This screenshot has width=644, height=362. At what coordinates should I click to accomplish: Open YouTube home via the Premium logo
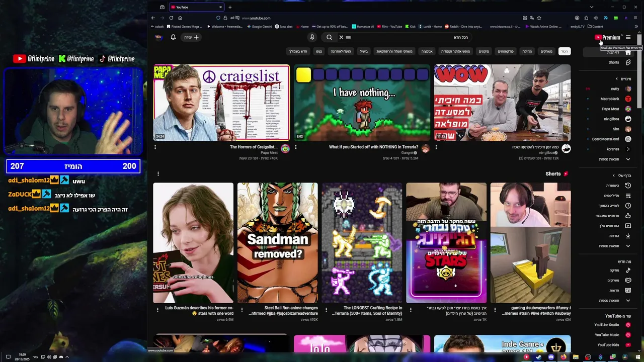click(607, 37)
